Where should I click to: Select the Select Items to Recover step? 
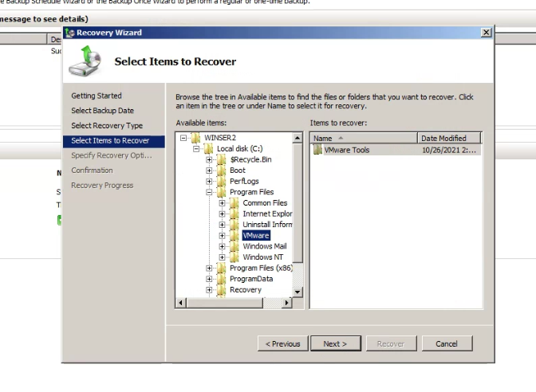tap(114, 141)
